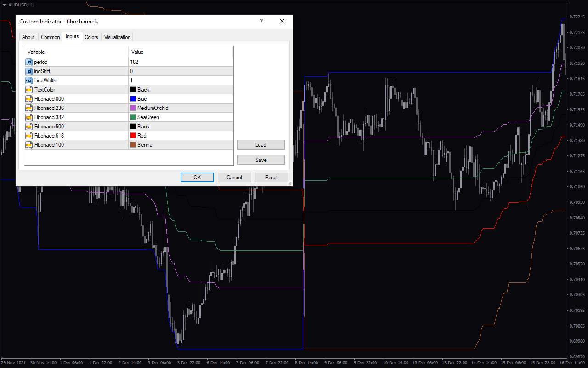
Task: Click the indShift variable integer icon
Action: [29, 71]
